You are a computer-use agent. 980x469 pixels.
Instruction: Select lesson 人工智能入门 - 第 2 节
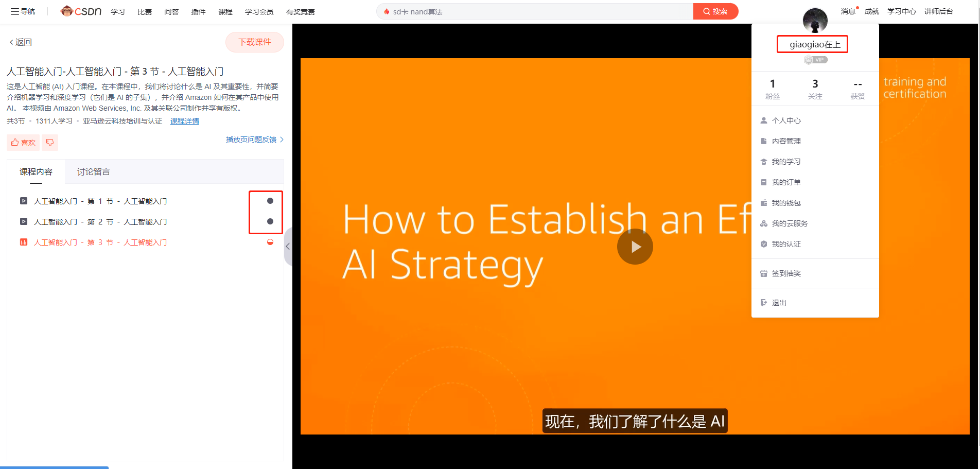click(100, 221)
